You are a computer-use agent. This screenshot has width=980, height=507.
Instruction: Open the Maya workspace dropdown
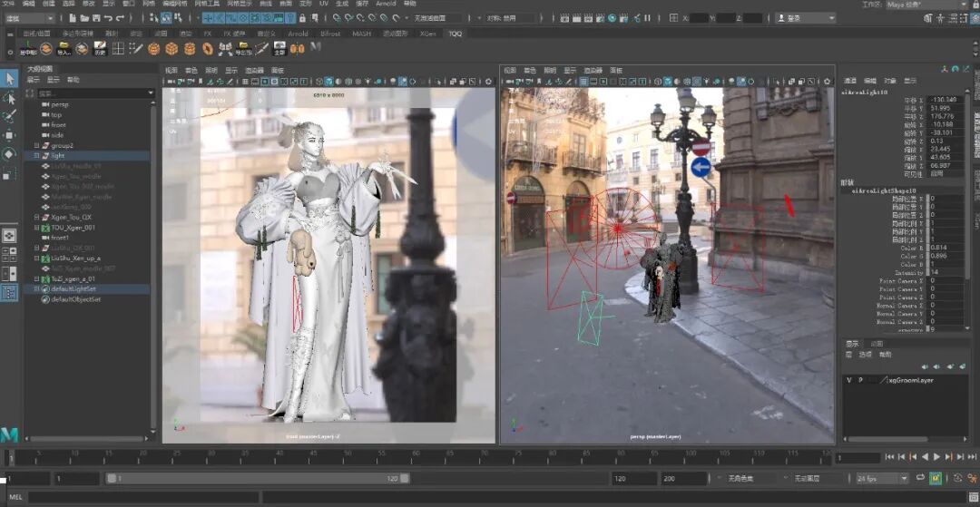tap(926, 5)
